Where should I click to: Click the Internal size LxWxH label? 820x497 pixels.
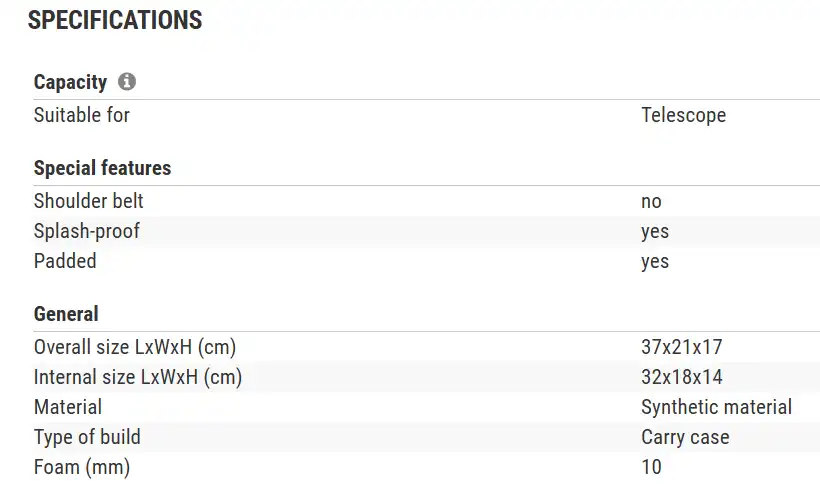pyautogui.click(x=138, y=377)
